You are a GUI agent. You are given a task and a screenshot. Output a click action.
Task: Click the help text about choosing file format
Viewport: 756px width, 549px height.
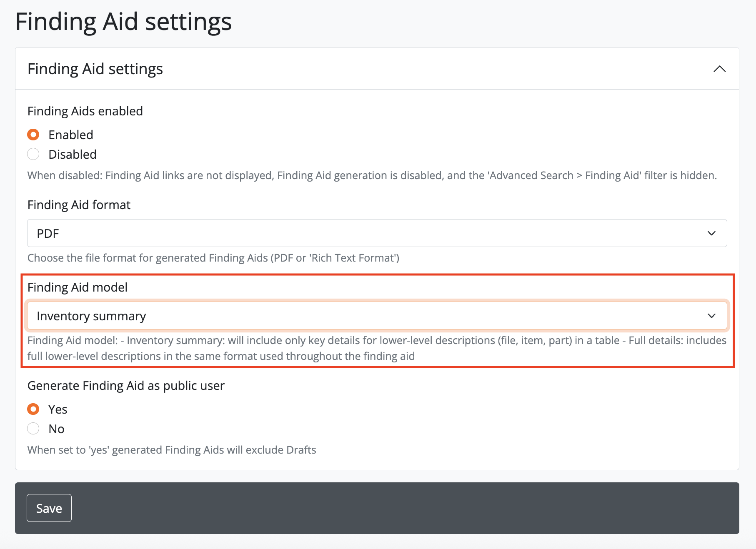click(x=213, y=258)
